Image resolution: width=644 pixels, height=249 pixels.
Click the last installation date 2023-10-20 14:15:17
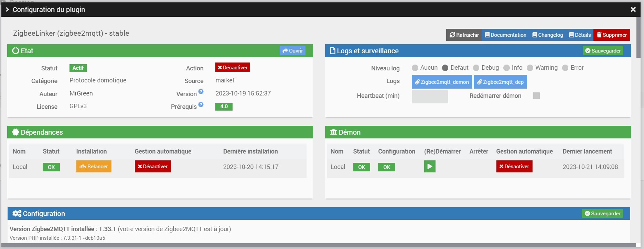point(251,167)
